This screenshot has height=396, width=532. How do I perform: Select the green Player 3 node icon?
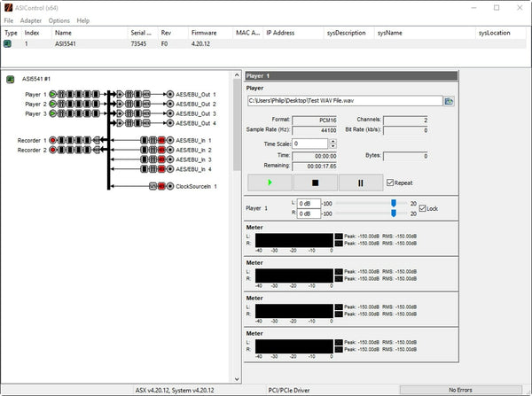coord(53,113)
